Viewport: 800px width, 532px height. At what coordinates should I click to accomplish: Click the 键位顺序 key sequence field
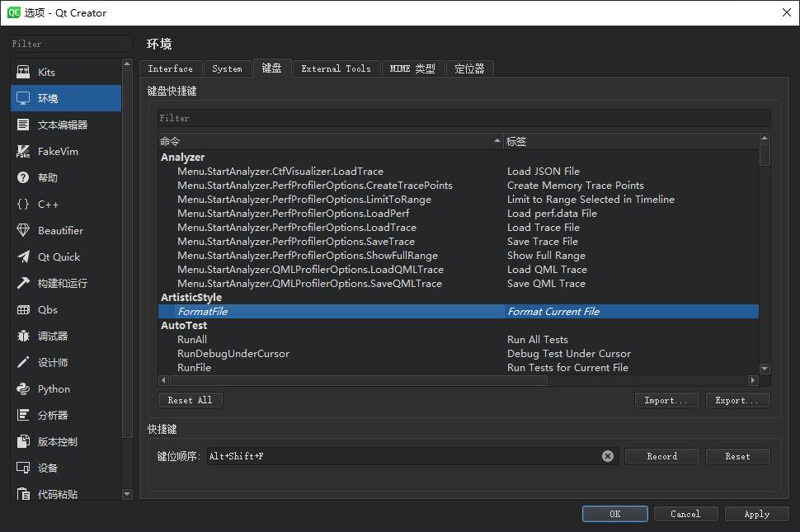(x=412, y=456)
